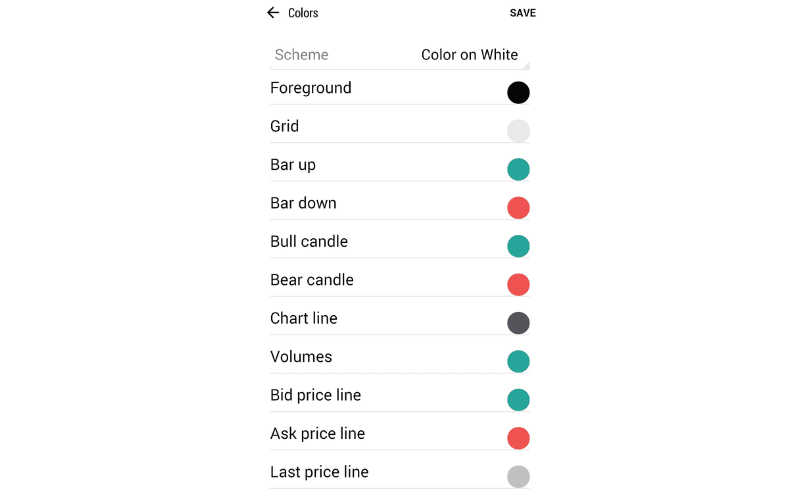Click the Foreground black color swatch
This screenshot has width=800, height=500.
pos(518,93)
